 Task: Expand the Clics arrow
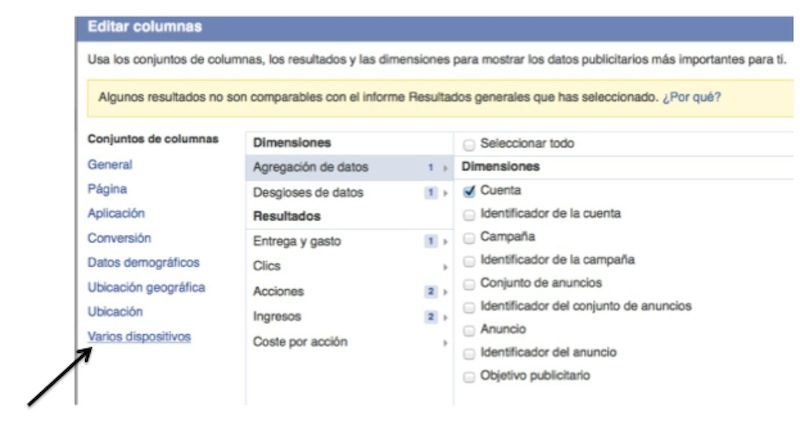(x=445, y=267)
